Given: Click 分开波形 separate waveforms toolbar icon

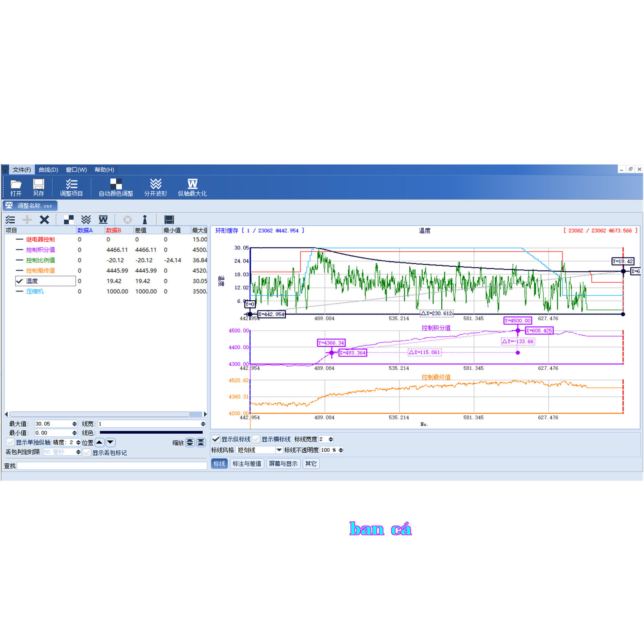Looking at the screenshot, I should pyautogui.click(x=155, y=188).
